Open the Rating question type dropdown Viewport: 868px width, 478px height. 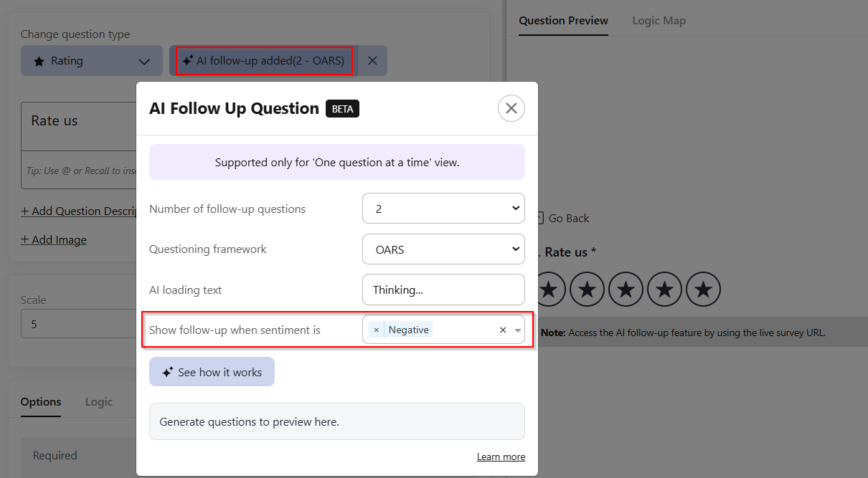click(92, 61)
